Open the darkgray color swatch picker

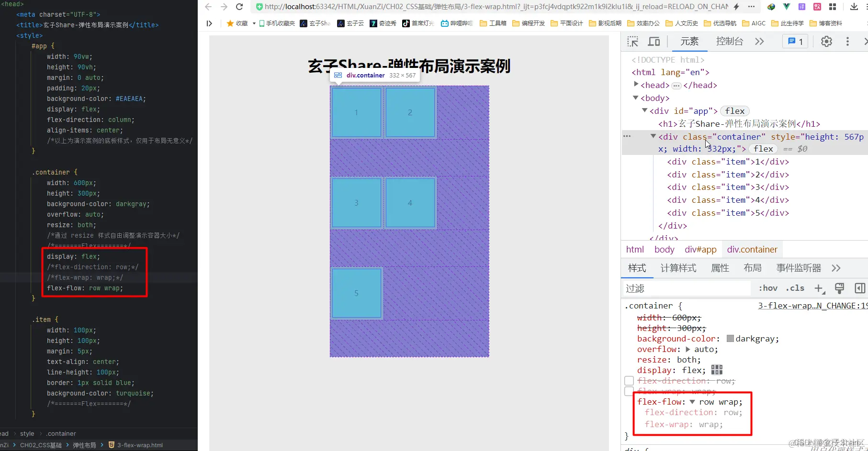point(730,338)
